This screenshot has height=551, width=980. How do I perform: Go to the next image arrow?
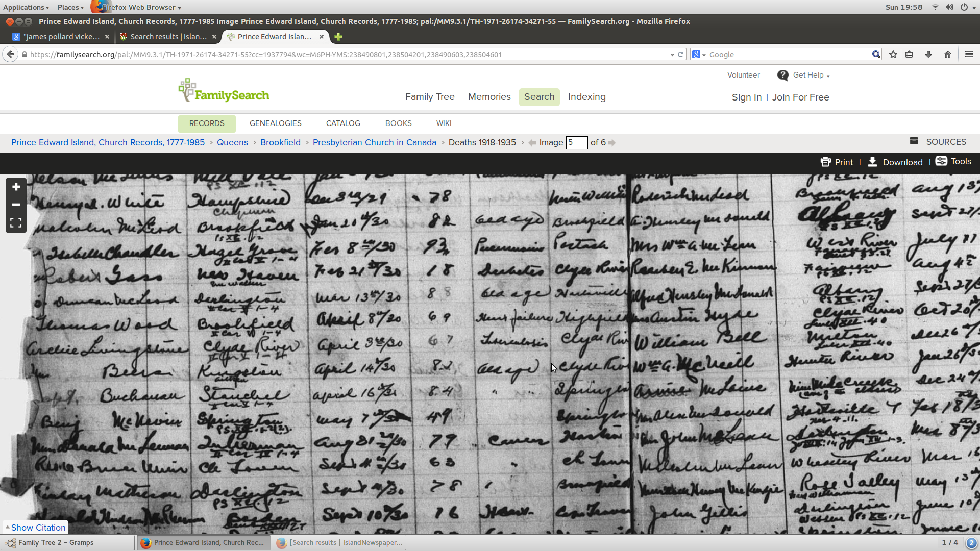tap(612, 143)
